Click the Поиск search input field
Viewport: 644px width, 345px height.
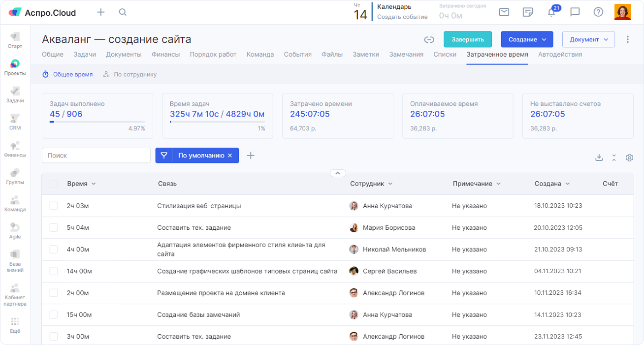tap(96, 156)
